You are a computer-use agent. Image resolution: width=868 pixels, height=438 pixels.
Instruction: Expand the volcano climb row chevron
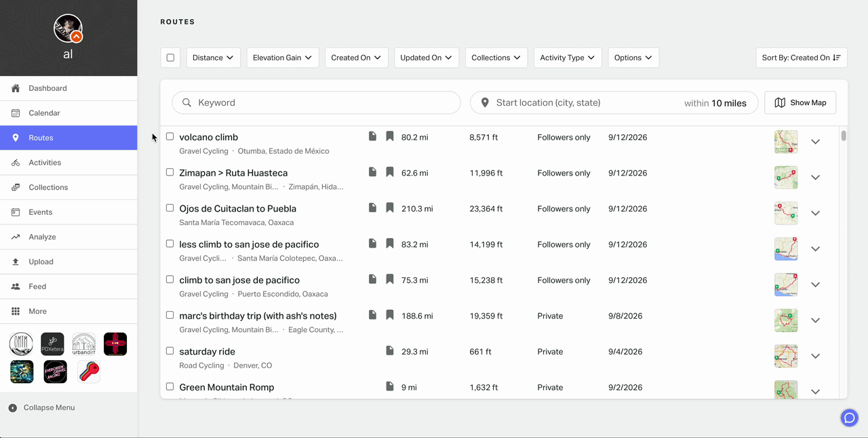pos(816,142)
